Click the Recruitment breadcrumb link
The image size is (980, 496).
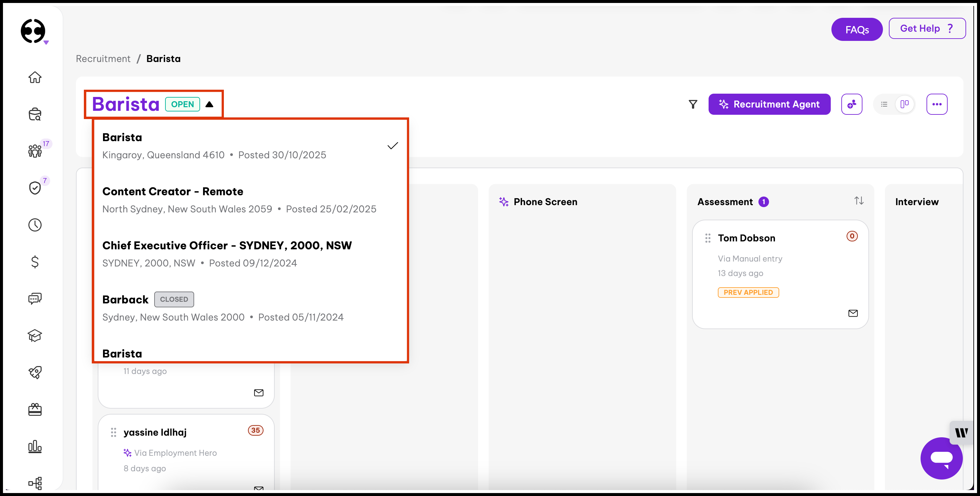[x=103, y=58]
